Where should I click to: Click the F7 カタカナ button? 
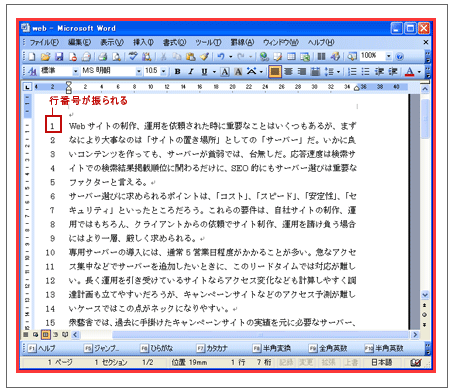point(212,348)
